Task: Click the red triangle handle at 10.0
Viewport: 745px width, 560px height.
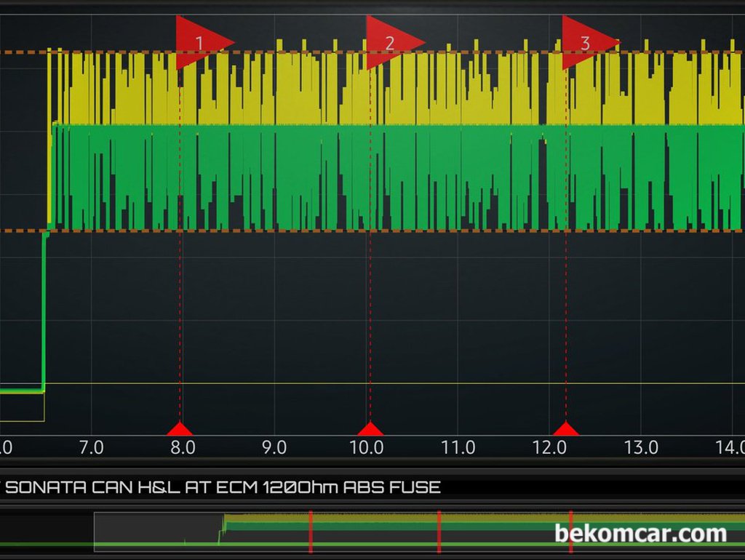Action: [x=370, y=428]
